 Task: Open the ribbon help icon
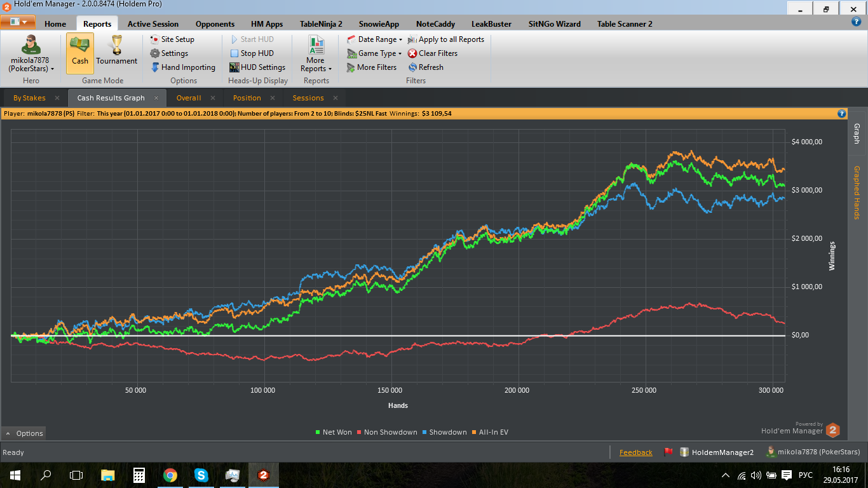tap(857, 22)
